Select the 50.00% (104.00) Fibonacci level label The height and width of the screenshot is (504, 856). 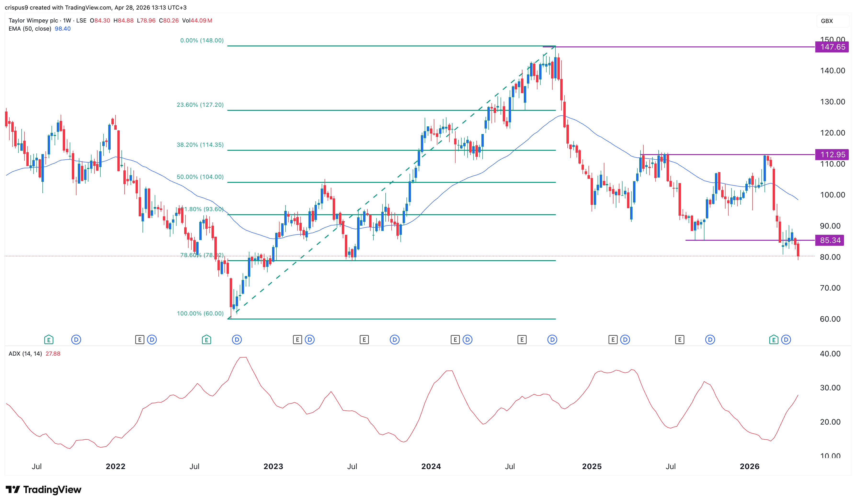click(200, 177)
